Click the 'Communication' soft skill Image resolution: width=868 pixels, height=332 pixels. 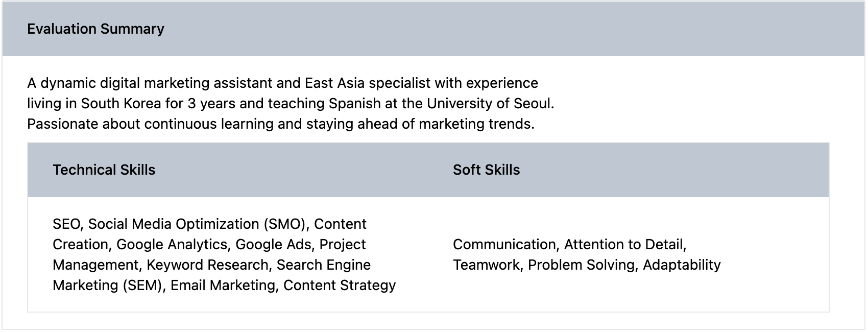coord(504,245)
